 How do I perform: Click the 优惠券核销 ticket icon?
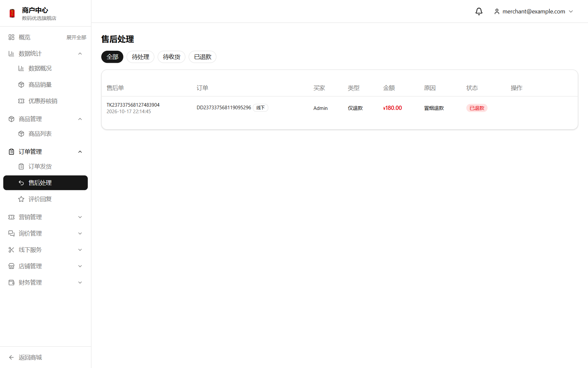(x=21, y=101)
